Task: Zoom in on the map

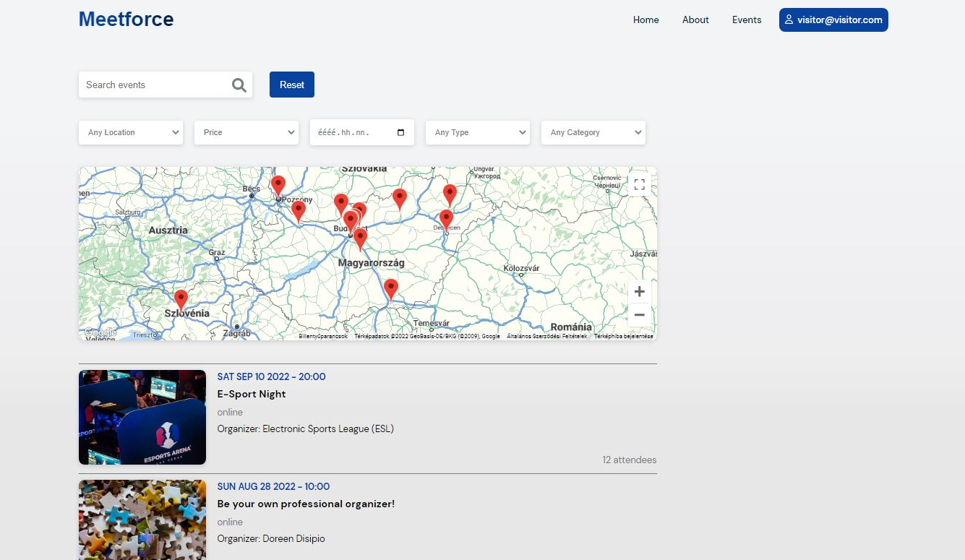Action: point(639,292)
